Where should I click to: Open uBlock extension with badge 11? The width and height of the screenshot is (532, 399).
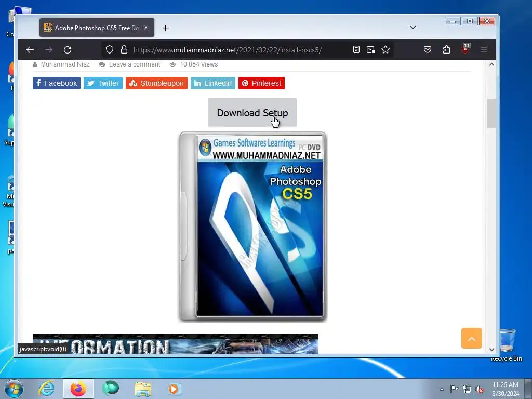[x=465, y=48]
